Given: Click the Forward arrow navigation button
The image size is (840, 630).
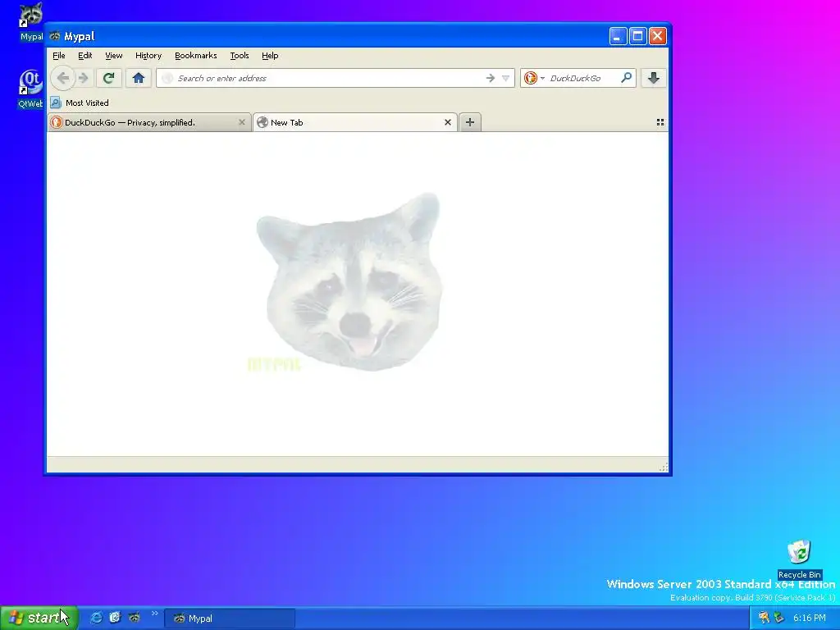Looking at the screenshot, I should click(83, 78).
